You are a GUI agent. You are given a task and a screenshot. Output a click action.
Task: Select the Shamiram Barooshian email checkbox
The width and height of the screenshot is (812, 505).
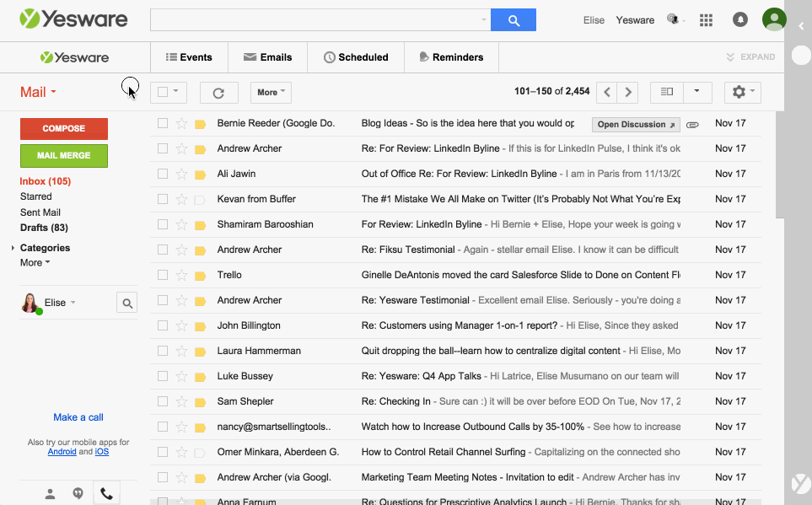click(x=163, y=224)
